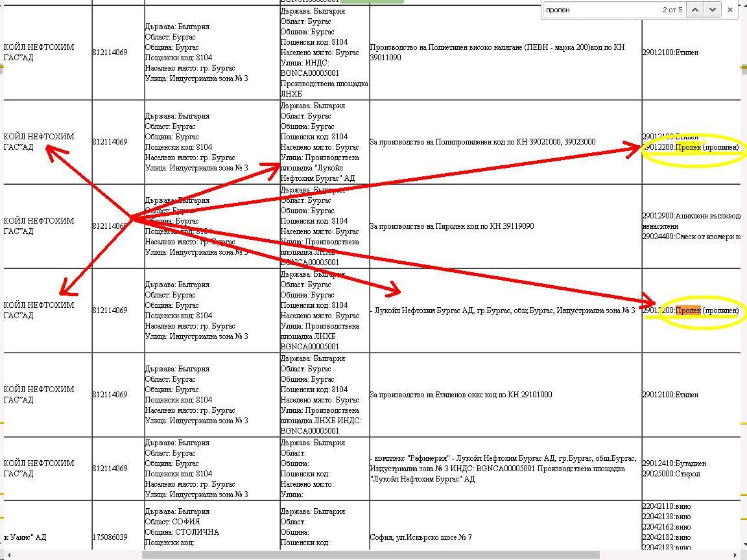Close the find bar with the X
This screenshot has width=747, height=560.
(x=730, y=10)
